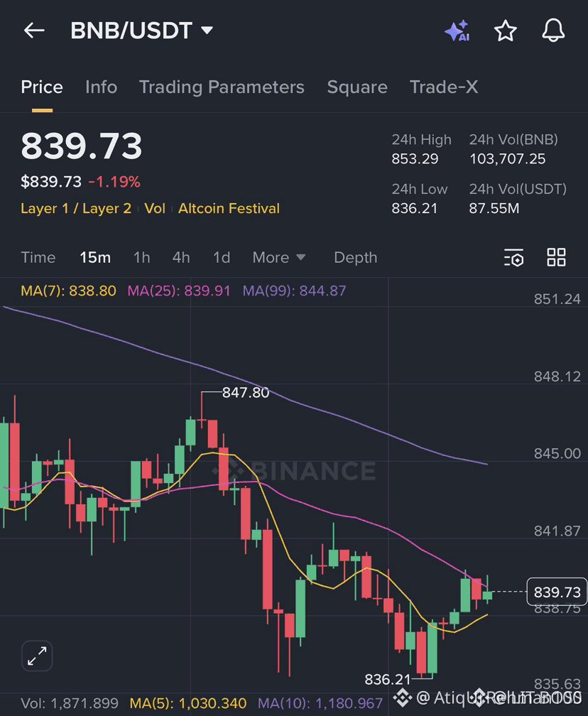Select the 1d interval

pos(222,258)
